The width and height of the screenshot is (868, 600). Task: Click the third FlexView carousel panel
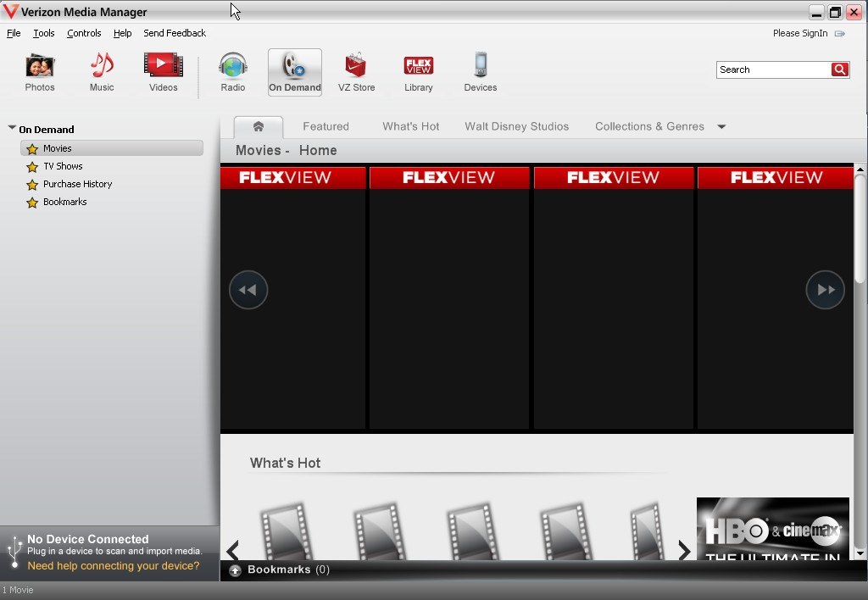[x=614, y=297]
